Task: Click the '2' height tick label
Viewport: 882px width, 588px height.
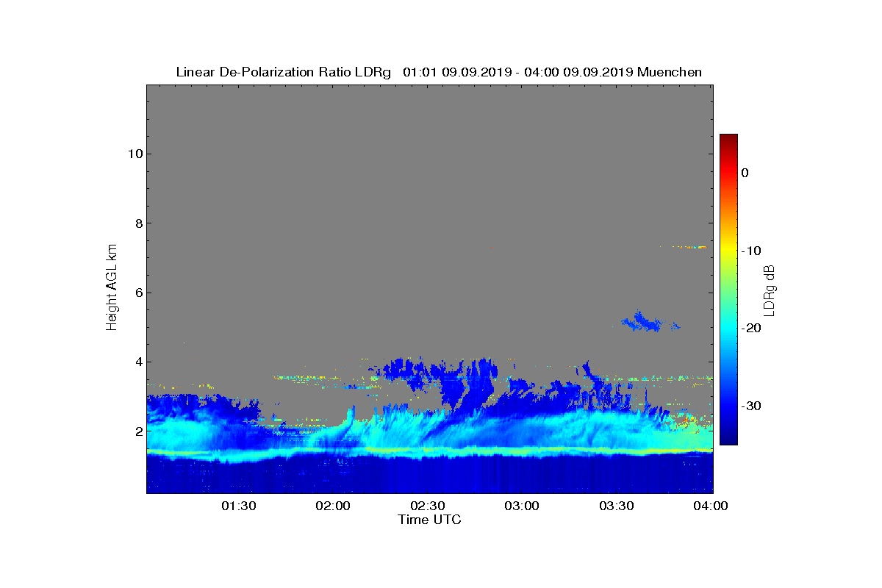Action: [x=138, y=431]
